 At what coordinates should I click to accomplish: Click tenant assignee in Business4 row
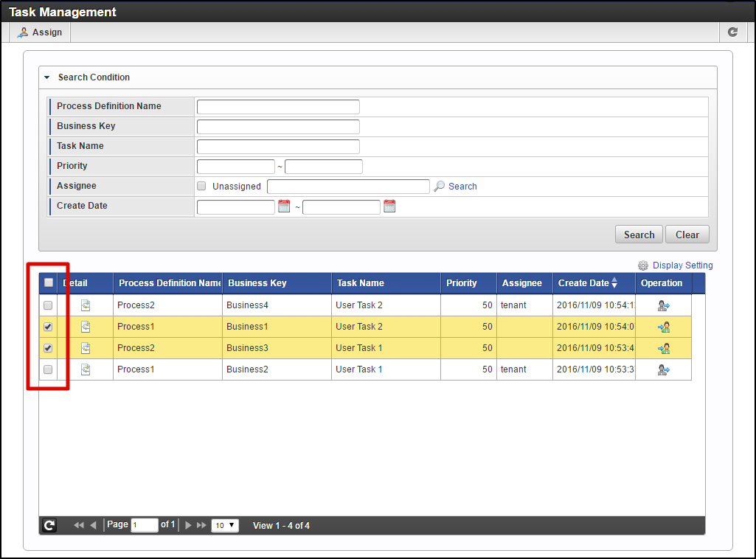click(x=513, y=305)
